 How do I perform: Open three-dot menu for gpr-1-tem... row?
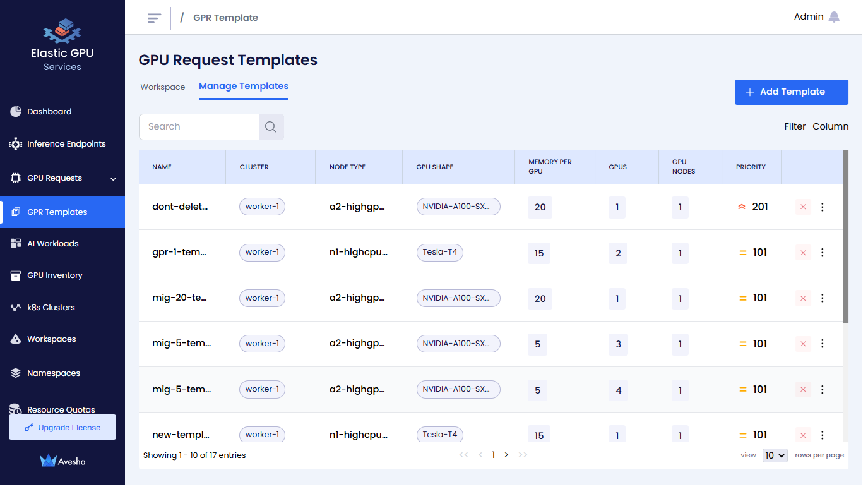pyautogui.click(x=822, y=253)
